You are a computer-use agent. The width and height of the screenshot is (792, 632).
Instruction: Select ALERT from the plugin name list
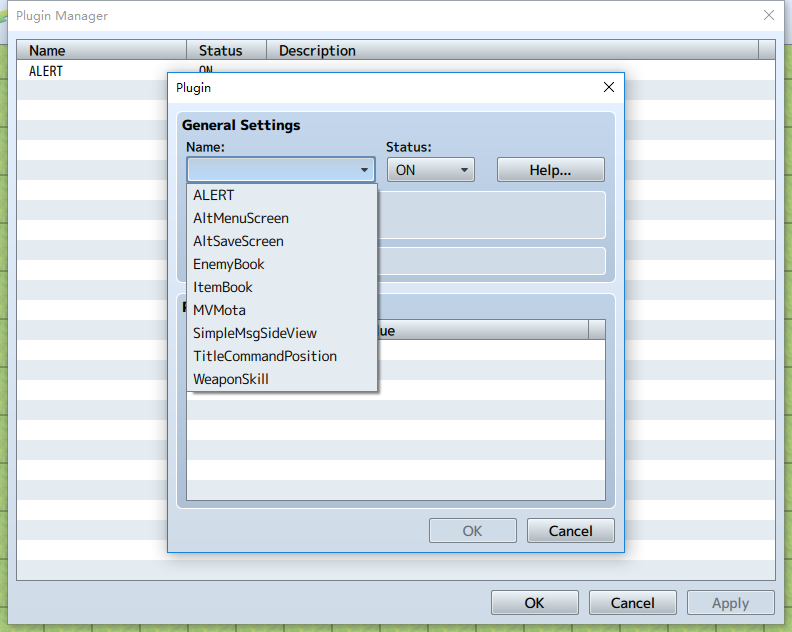click(x=282, y=195)
